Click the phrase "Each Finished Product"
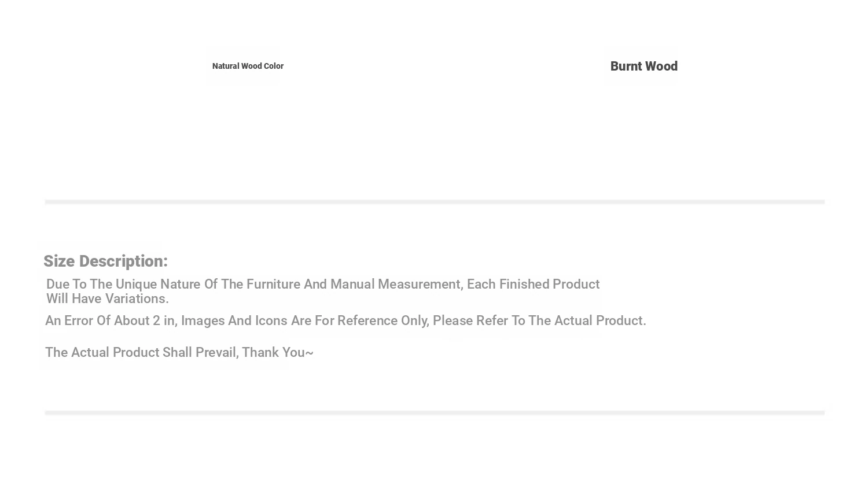868x487 pixels. point(533,285)
